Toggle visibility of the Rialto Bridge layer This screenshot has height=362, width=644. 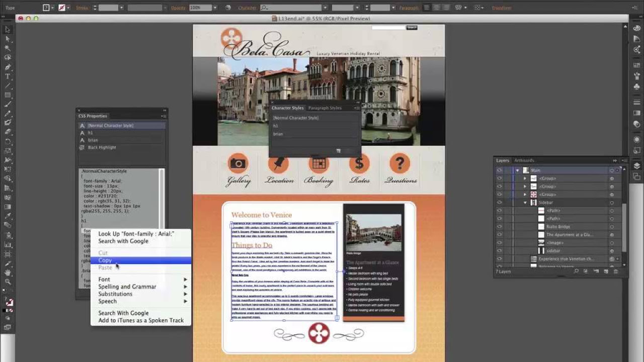[x=500, y=227]
